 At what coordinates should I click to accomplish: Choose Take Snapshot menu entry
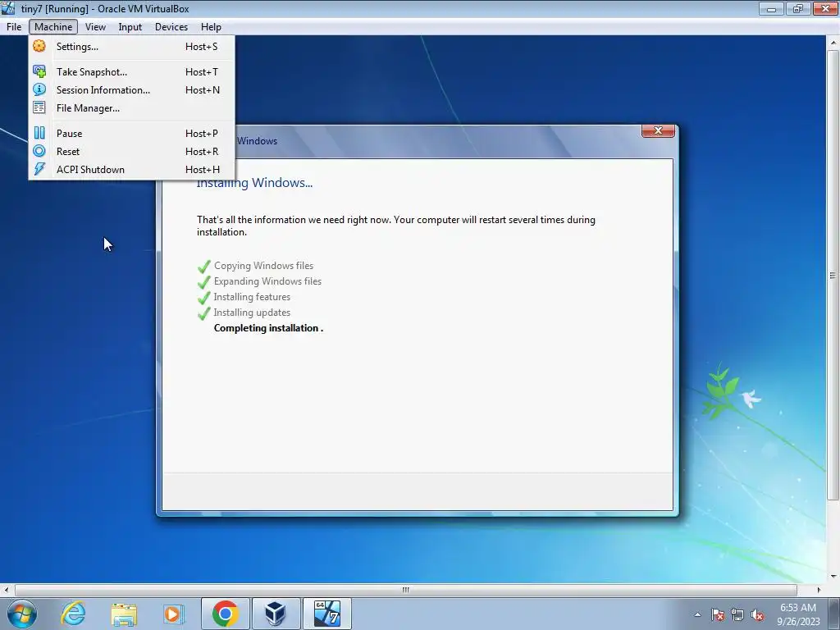click(x=131, y=72)
